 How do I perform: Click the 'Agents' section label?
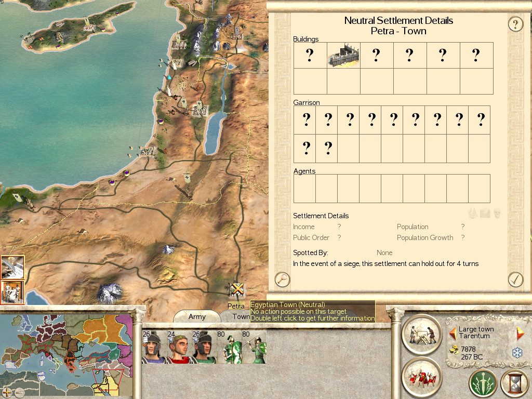(304, 171)
